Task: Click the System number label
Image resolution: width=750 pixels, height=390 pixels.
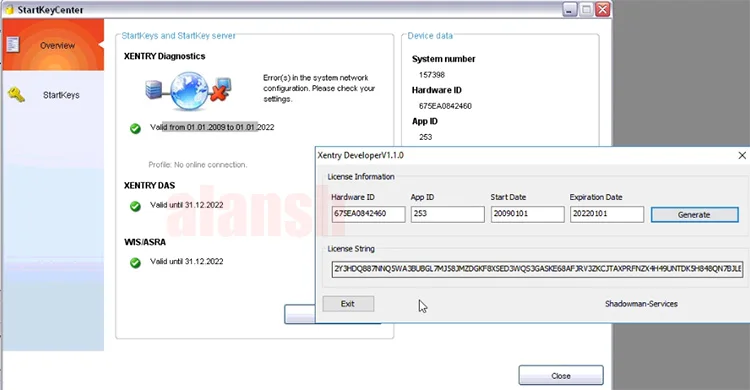Action: pos(443,59)
